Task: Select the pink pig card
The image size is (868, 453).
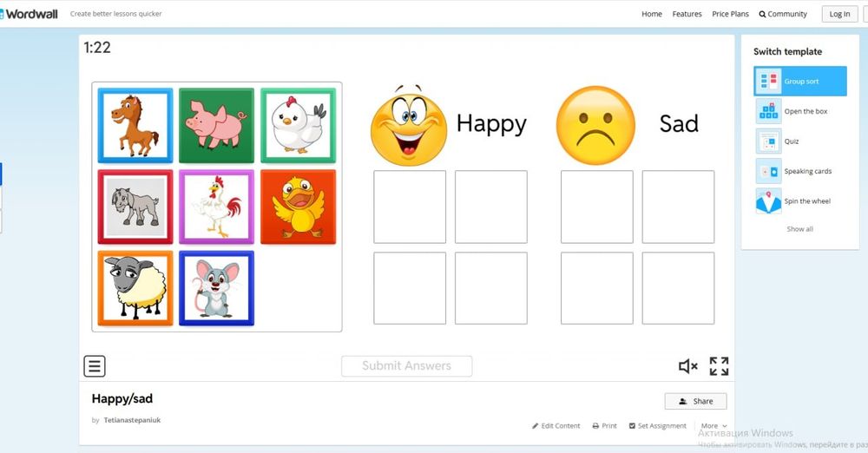Action: tap(216, 126)
